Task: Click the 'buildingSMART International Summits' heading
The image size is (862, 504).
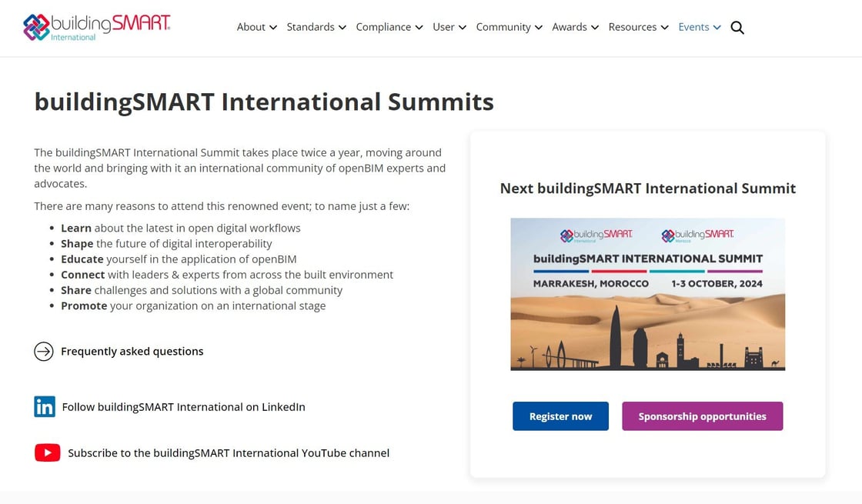Action: coord(264,102)
